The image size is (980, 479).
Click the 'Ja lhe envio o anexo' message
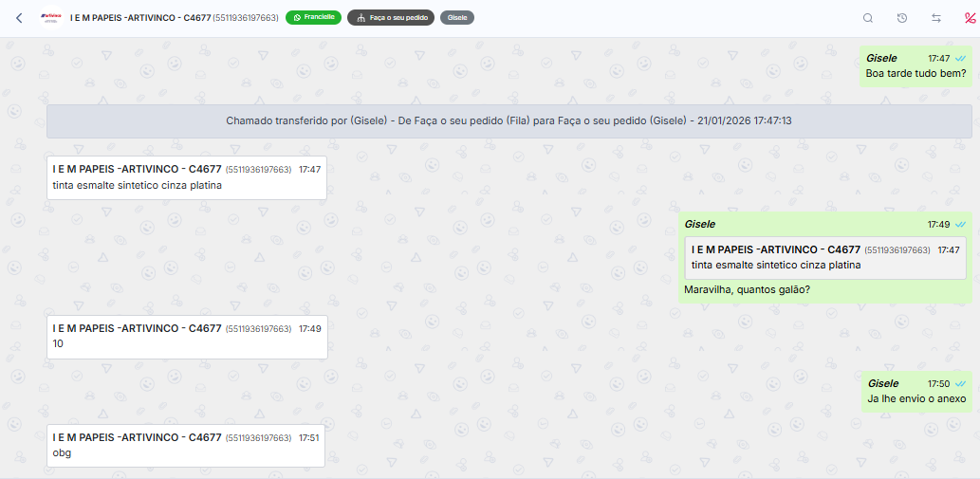[x=915, y=399]
